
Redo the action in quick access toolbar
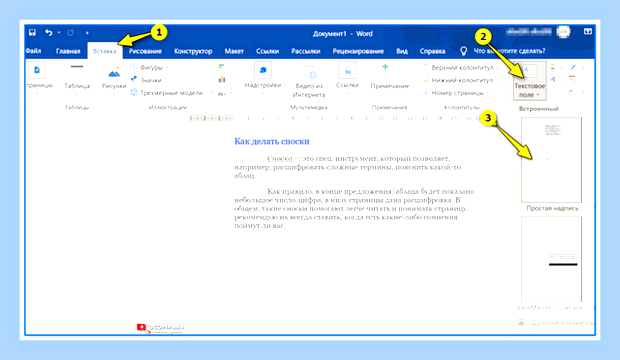click(70, 32)
